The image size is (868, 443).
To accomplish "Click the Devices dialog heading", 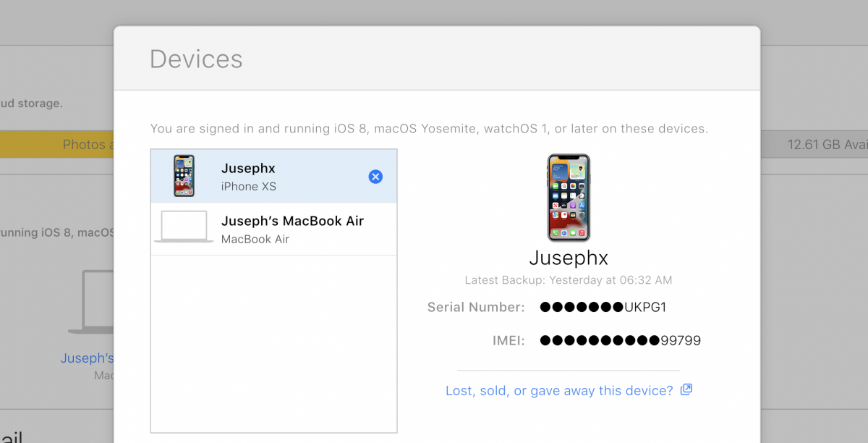I will click(196, 59).
